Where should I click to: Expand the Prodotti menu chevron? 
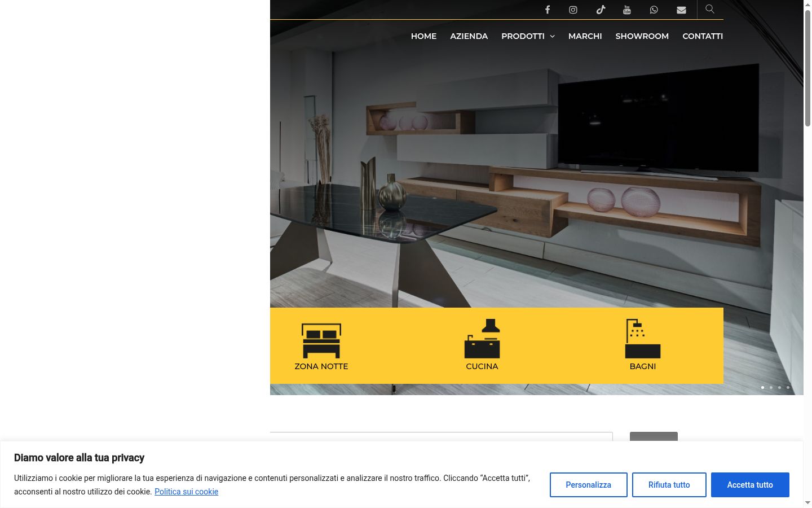click(552, 36)
